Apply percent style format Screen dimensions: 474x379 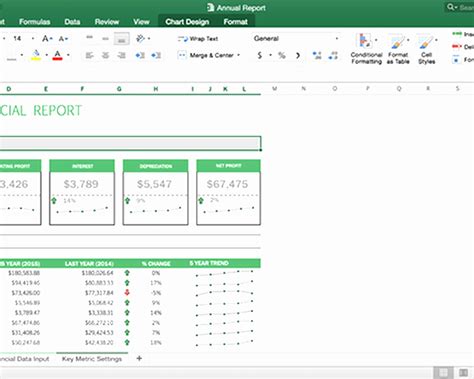tap(282, 55)
